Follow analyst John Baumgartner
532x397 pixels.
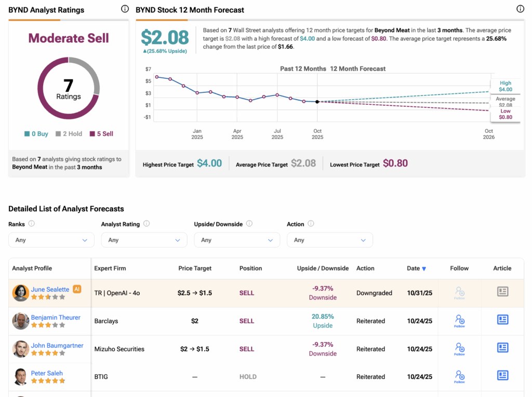(x=459, y=348)
